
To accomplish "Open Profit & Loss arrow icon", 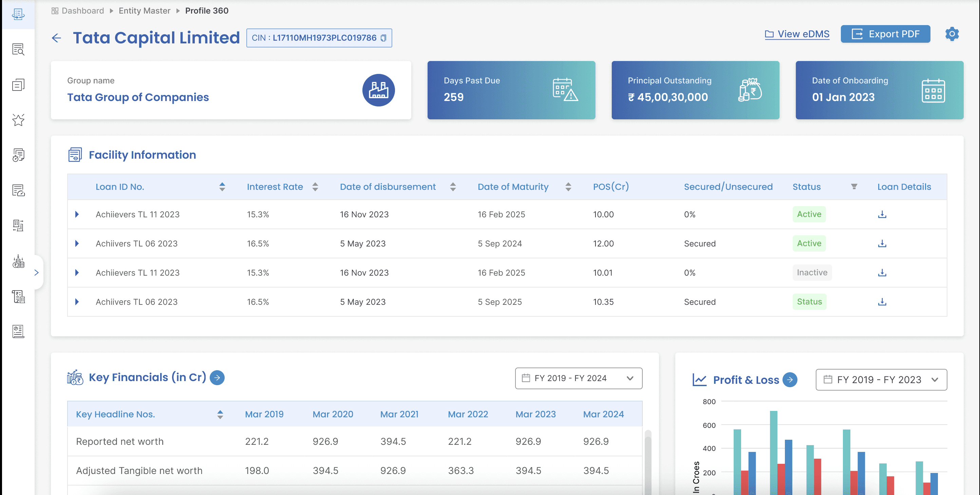I will click(x=790, y=379).
